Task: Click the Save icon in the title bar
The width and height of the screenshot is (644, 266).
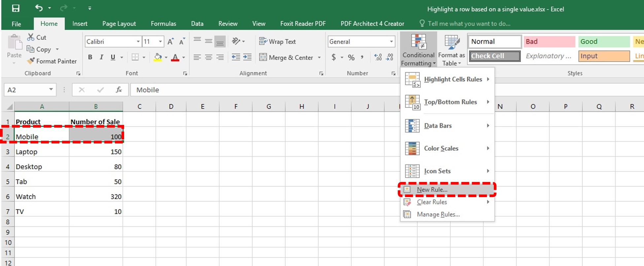Action: point(16,8)
